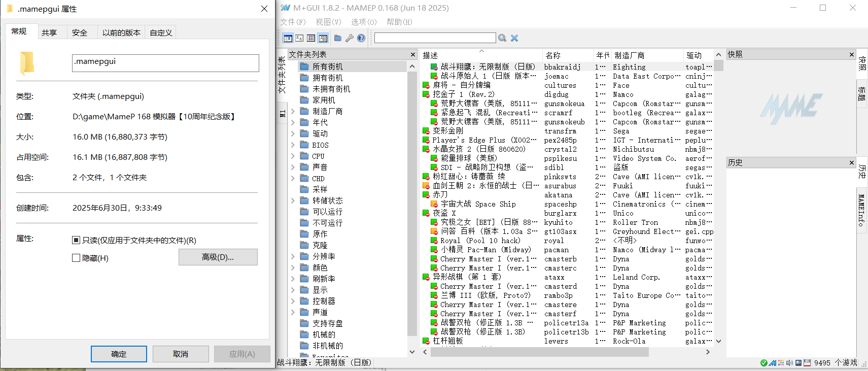Click the game search text box
868x371 pixels.
coord(435,38)
